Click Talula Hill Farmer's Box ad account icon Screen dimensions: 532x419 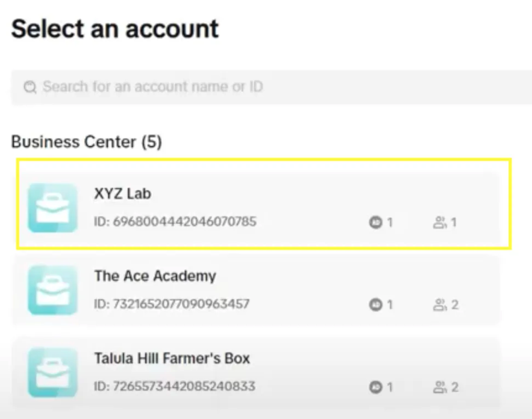pyautogui.click(x=375, y=387)
